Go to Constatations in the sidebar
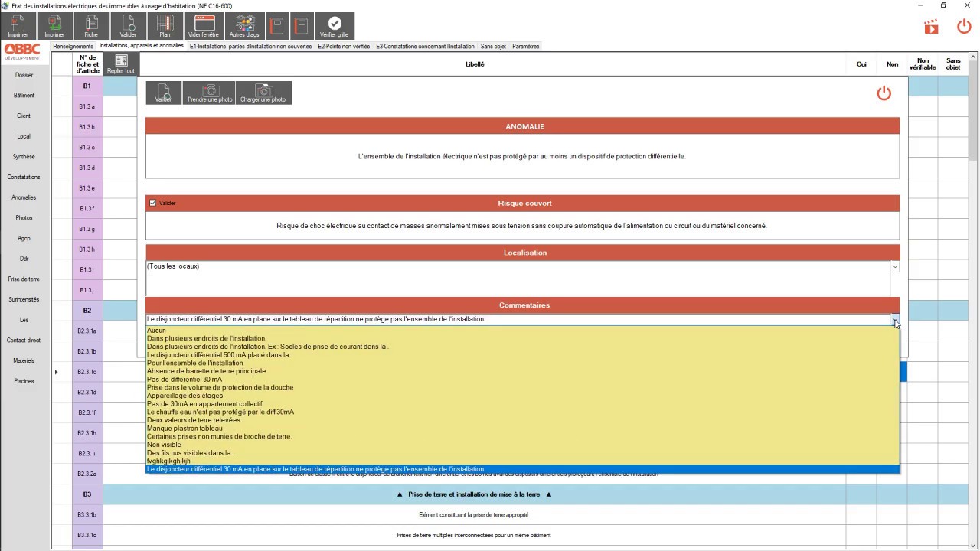Screen dimensions: 980x551 click(24, 178)
